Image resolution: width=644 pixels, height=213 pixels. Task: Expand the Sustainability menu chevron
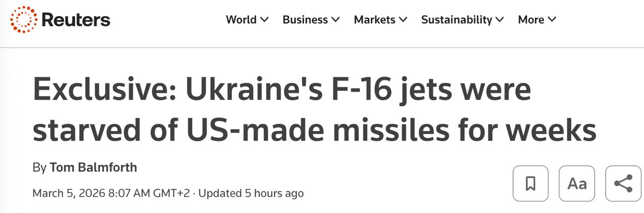tap(500, 20)
